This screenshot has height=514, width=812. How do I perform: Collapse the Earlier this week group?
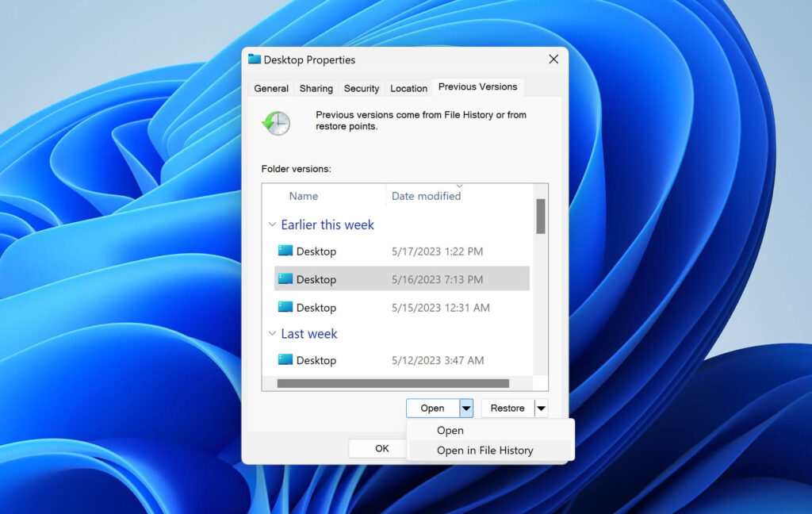272,224
